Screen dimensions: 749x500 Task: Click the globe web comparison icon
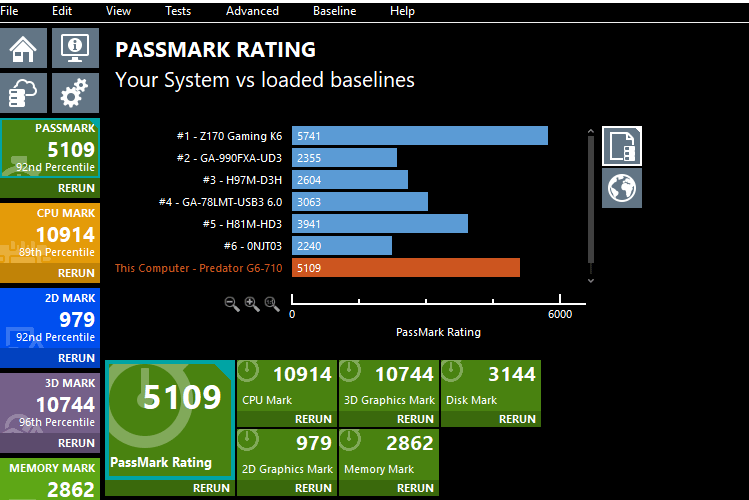[x=621, y=188]
